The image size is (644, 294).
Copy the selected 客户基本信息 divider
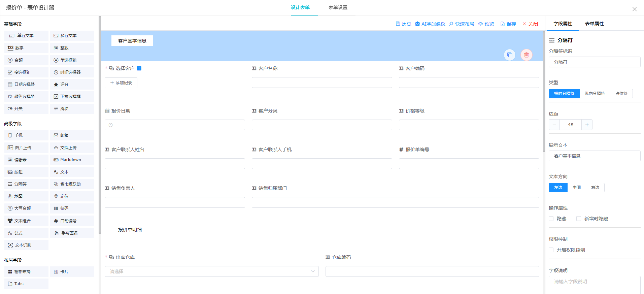click(x=510, y=55)
